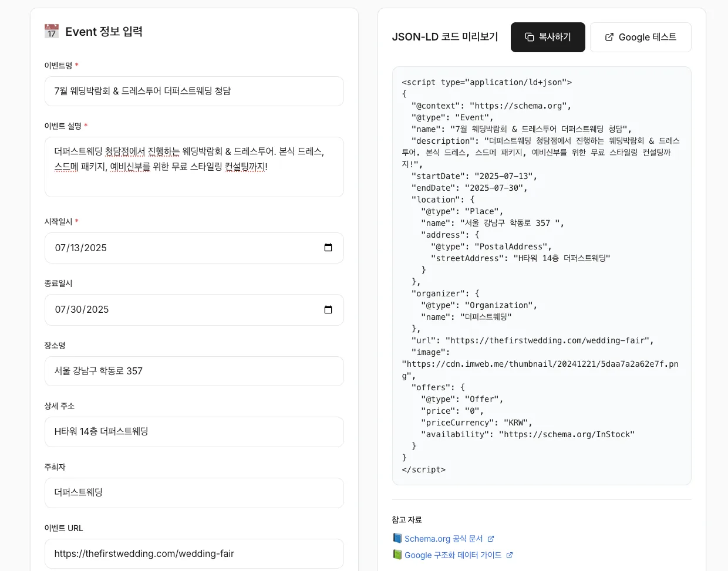The width and height of the screenshot is (728, 571).
Task: Open the date picker icon for 종료일시
Action: pos(328,309)
